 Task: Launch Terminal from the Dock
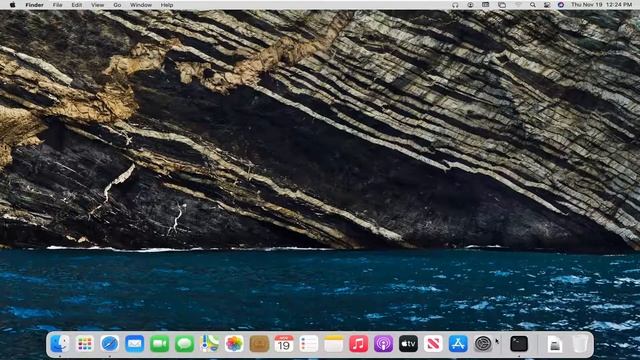tap(519, 344)
